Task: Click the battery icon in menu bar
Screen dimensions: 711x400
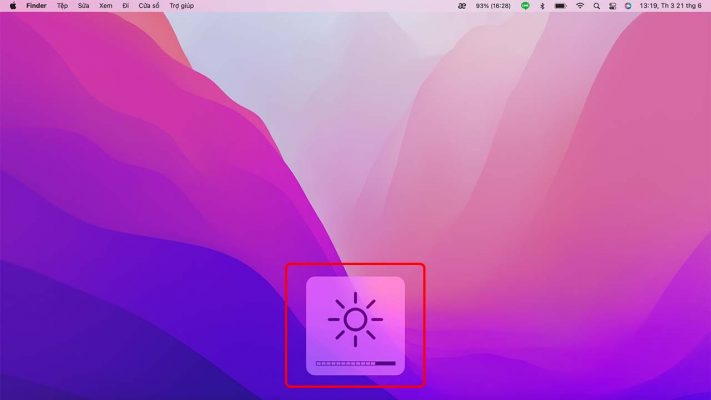Action: 560,6
